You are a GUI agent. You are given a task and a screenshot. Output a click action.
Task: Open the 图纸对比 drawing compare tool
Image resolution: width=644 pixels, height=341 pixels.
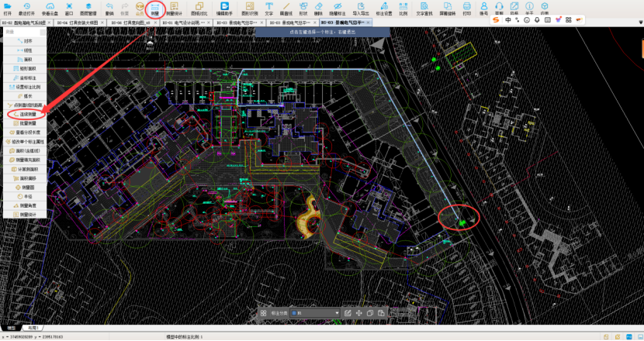pyautogui.click(x=199, y=9)
